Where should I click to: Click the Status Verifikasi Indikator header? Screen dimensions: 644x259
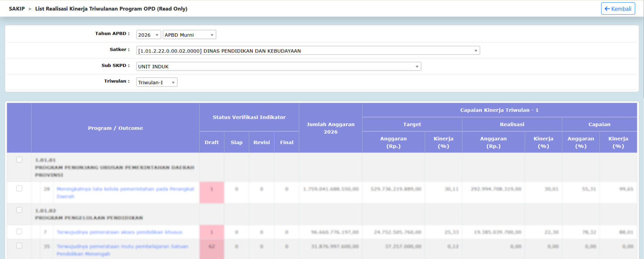[249, 117]
